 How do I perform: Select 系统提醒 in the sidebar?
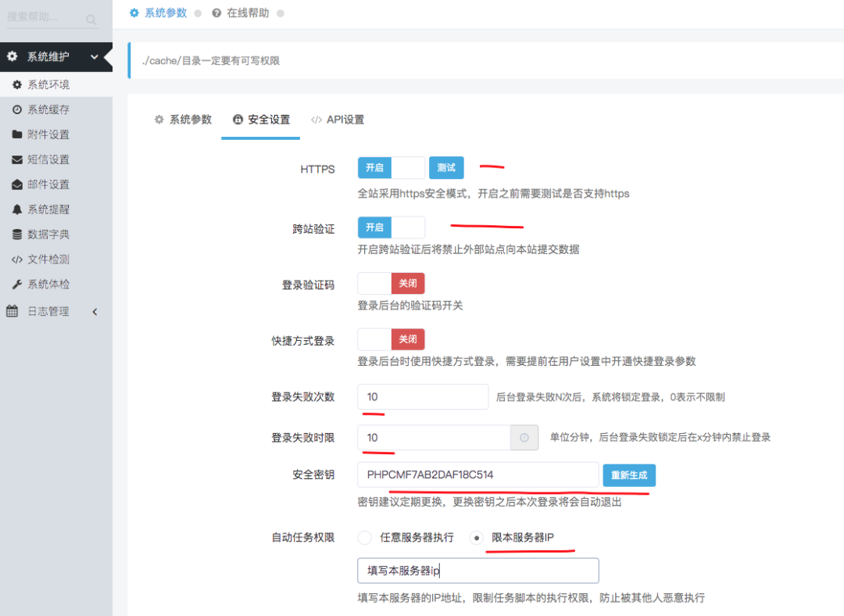[43, 210]
